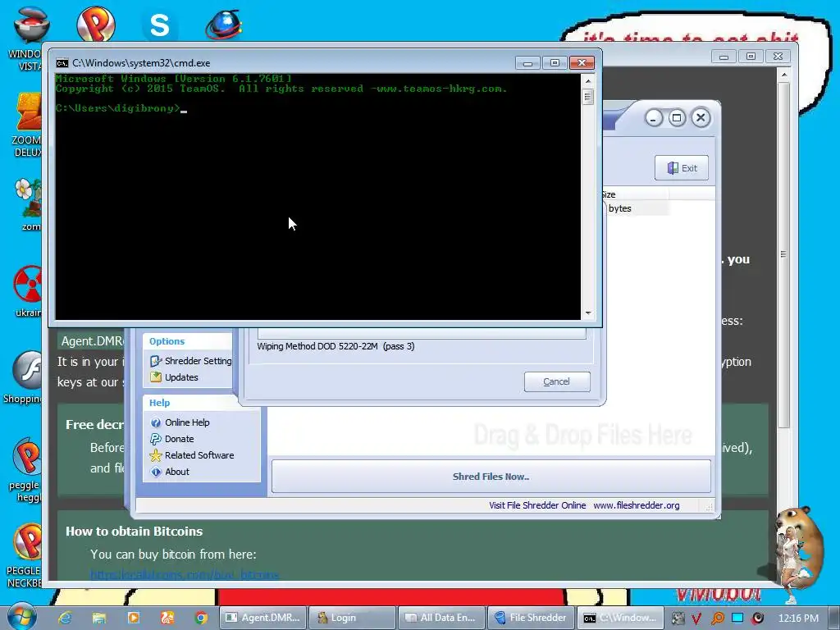Click the cmd.exe title bar icon
The width and height of the screenshot is (840, 630).
pyautogui.click(x=62, y=63)
